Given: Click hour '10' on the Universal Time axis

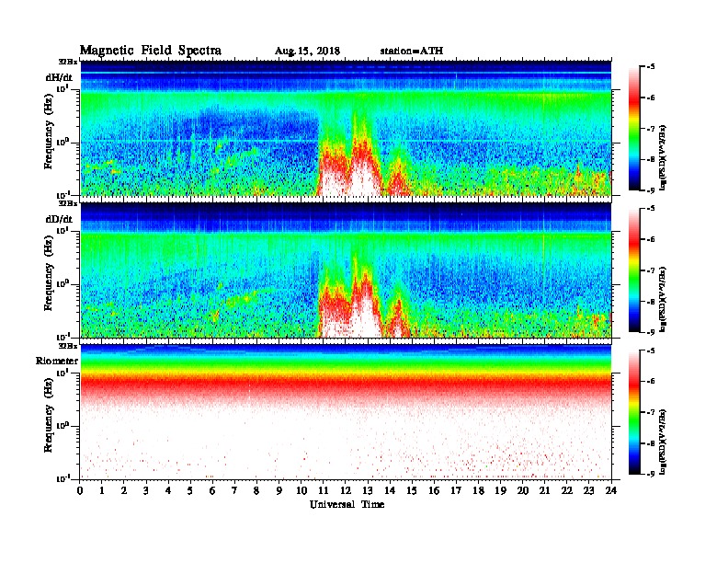Looking at the screenshot, I should (x=301, y=490).
